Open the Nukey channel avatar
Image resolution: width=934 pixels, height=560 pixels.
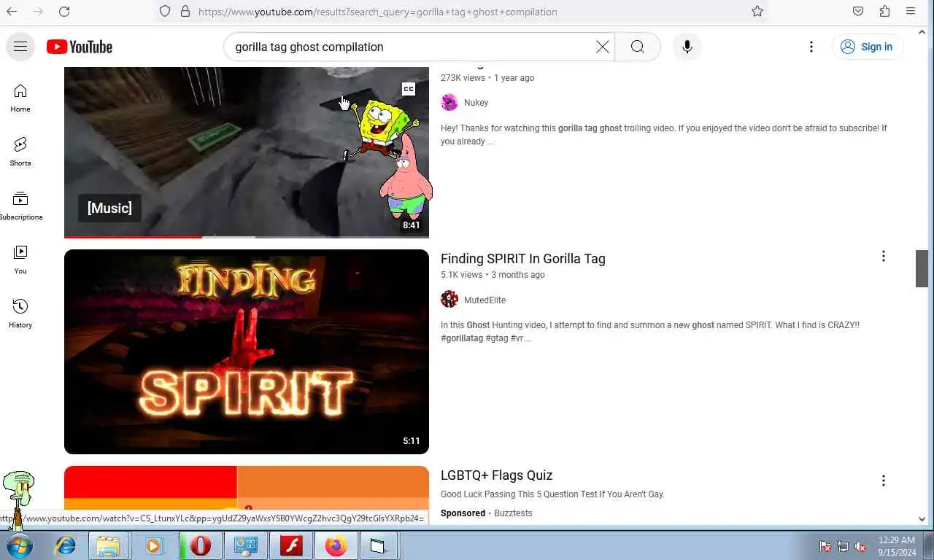(x=449, y=103)
